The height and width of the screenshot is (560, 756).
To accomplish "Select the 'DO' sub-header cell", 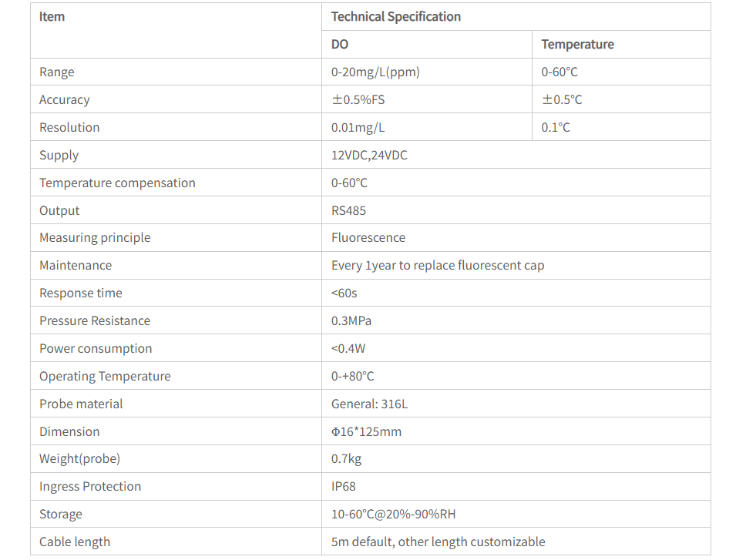I will (x=340, y=45).
